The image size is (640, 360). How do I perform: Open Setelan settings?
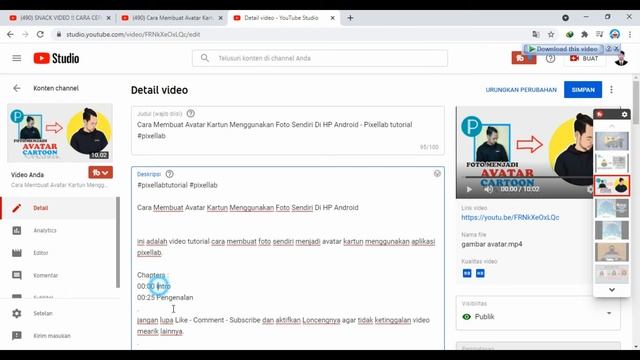click(x=58, y=313)
